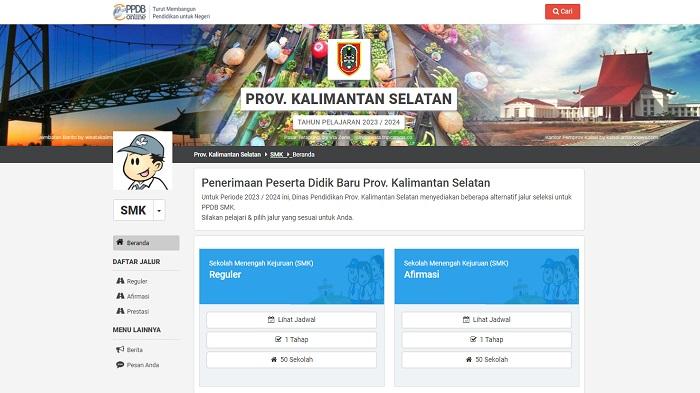Click the calendar icon in the Reguler card

[x=271, y=320]
